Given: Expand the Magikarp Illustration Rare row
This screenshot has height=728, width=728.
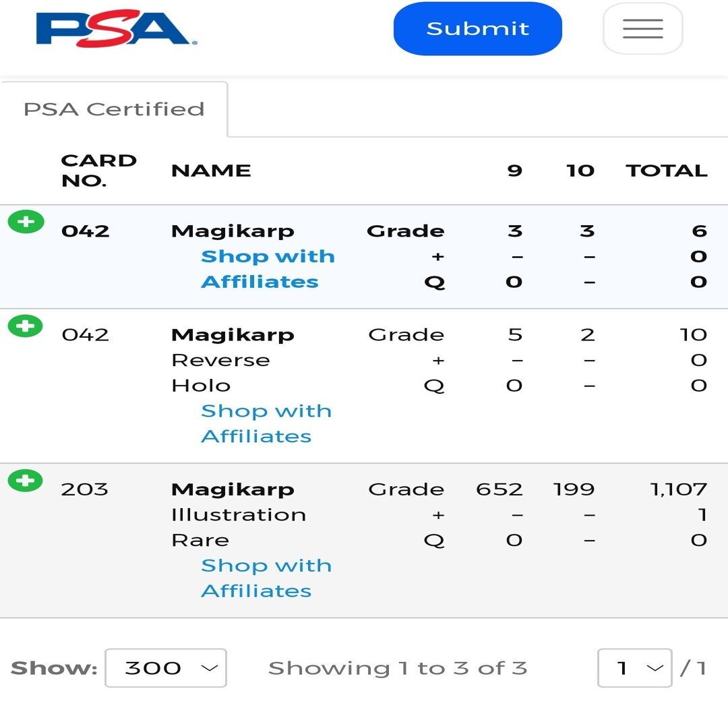Looking at the screenshot, I should click(x=26, y=480).
